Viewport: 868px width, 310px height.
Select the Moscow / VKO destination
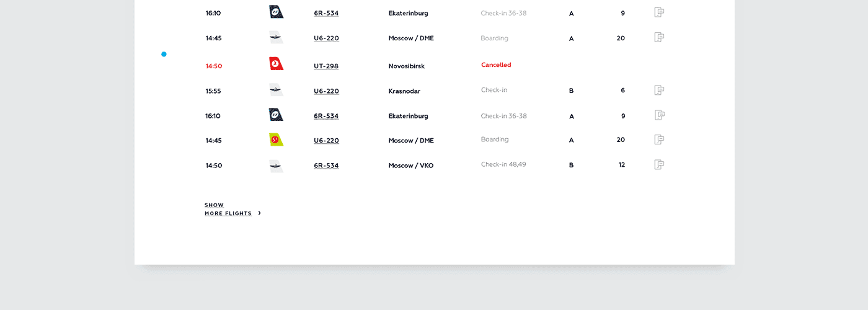pyautogui.click(x=411, y=166)
